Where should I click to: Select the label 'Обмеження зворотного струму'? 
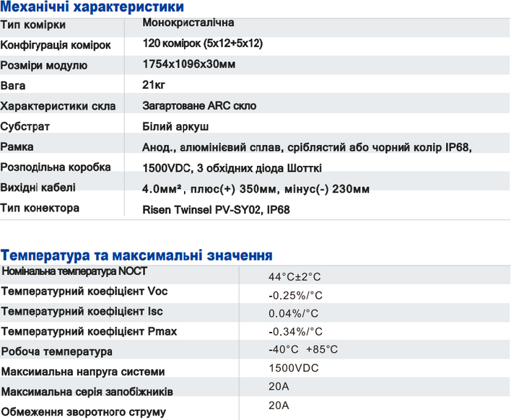tap(84, 412)
